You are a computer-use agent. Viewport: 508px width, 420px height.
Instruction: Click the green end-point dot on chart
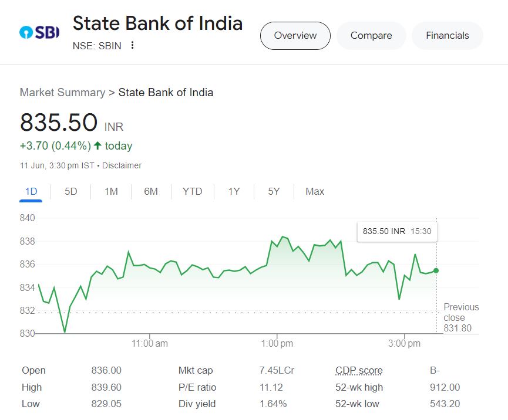click(x=436, y=270)
